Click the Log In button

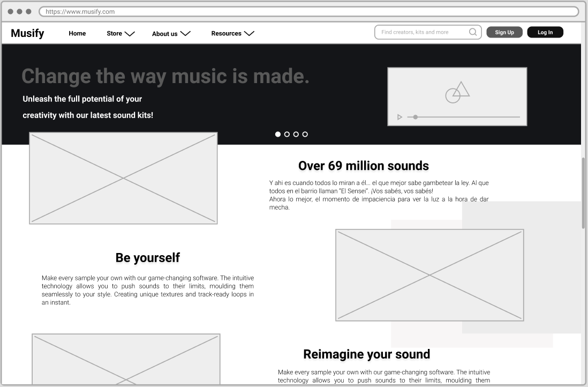coord(545,32)
